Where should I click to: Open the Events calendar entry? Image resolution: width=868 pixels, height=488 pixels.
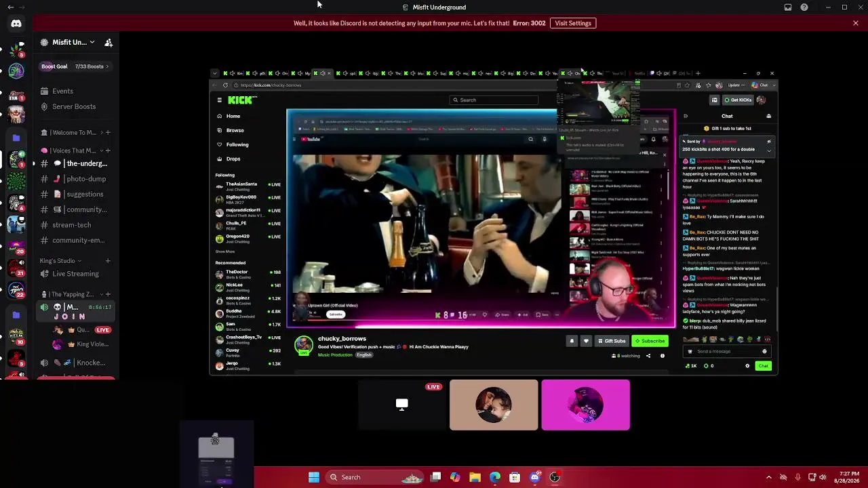[x=62, y=91]
